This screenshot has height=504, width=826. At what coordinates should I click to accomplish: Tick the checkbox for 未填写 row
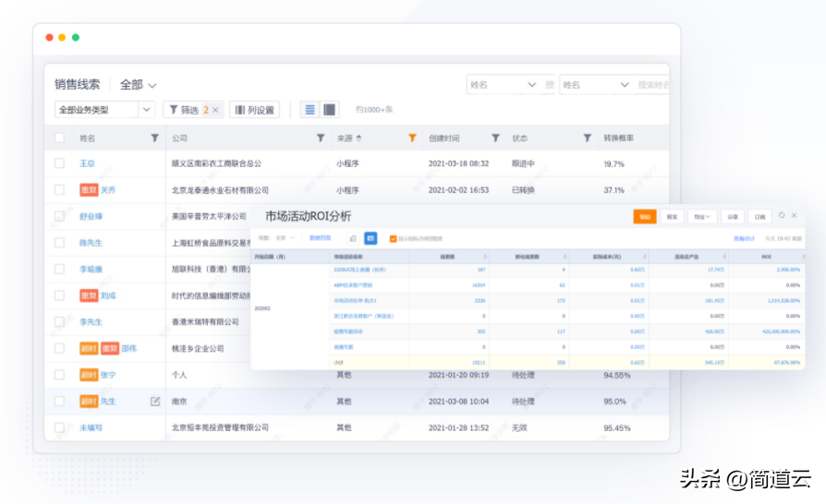(x=59, y=427)
